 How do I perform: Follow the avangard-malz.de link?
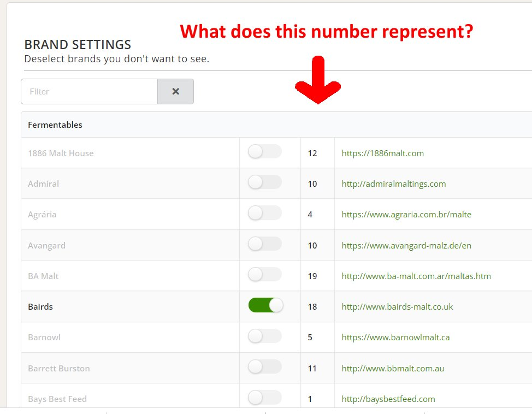pos(406,246)
